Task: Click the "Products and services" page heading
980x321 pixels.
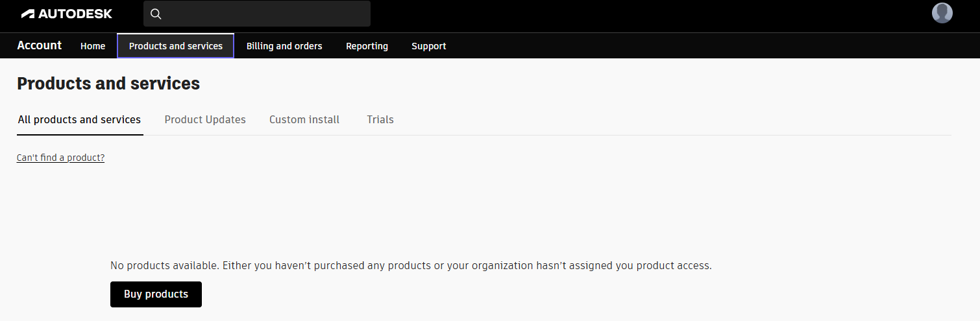Action: [108, 84]
